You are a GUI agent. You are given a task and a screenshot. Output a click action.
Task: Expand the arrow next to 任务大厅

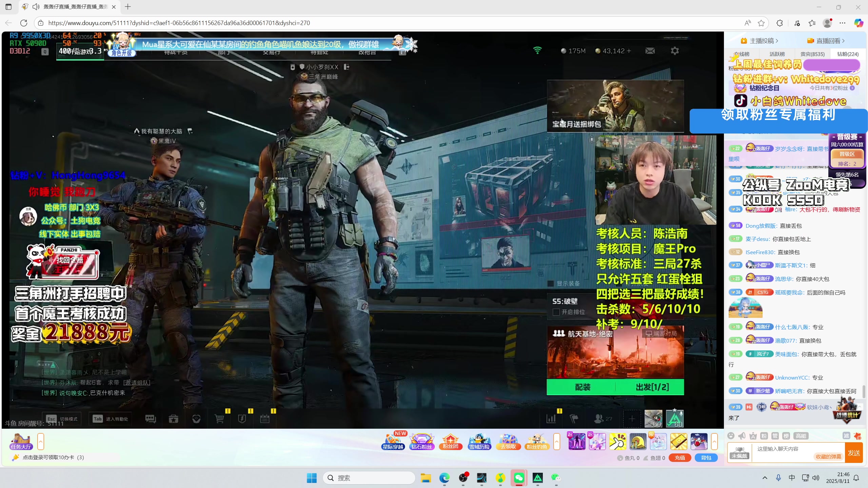(x=41, y=441)
